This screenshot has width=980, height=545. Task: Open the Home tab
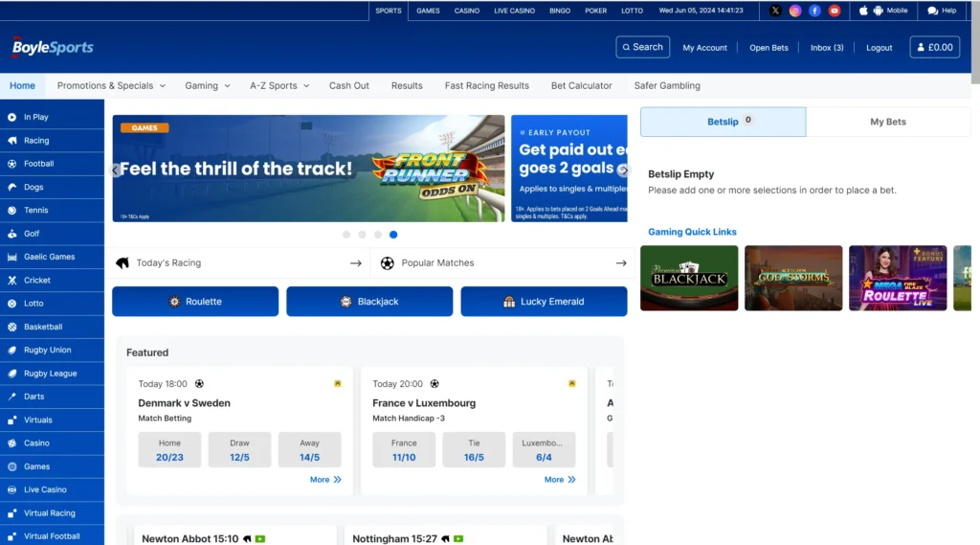(x=23, y=85)
